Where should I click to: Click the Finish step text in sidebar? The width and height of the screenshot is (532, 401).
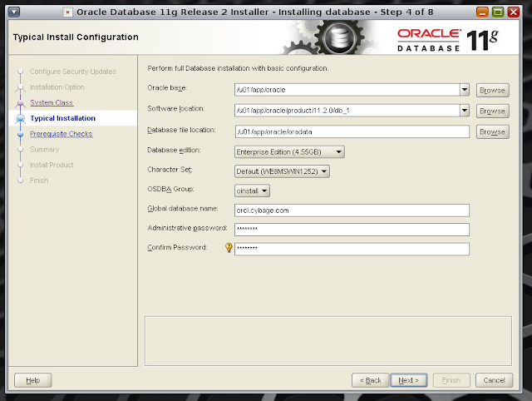tap(39, 181)
